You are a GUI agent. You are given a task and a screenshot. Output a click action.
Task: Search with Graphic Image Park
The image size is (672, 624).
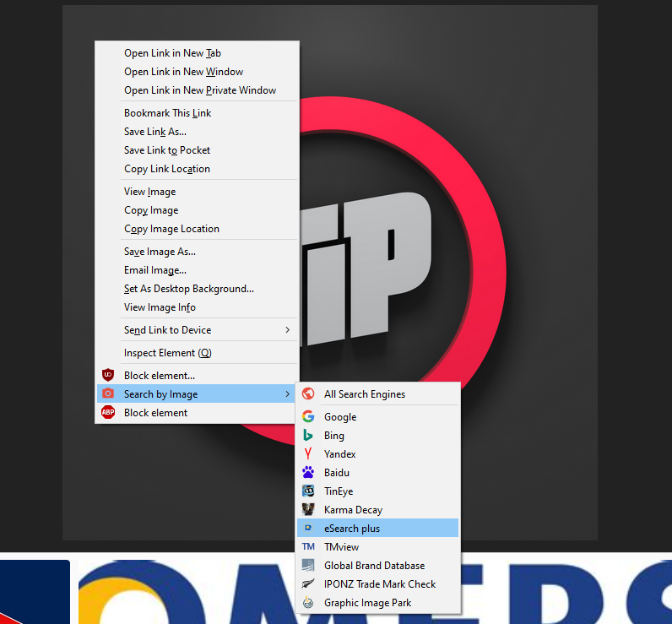coord(377,603)
